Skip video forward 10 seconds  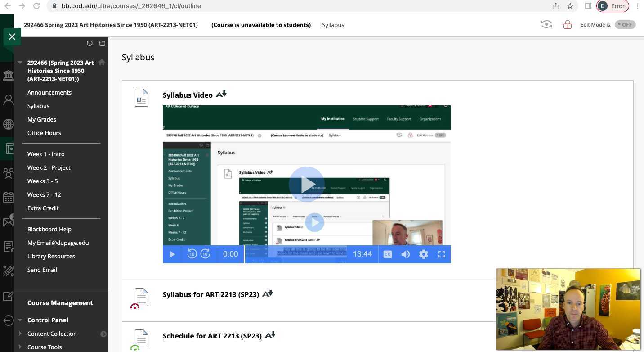point(205,254)
